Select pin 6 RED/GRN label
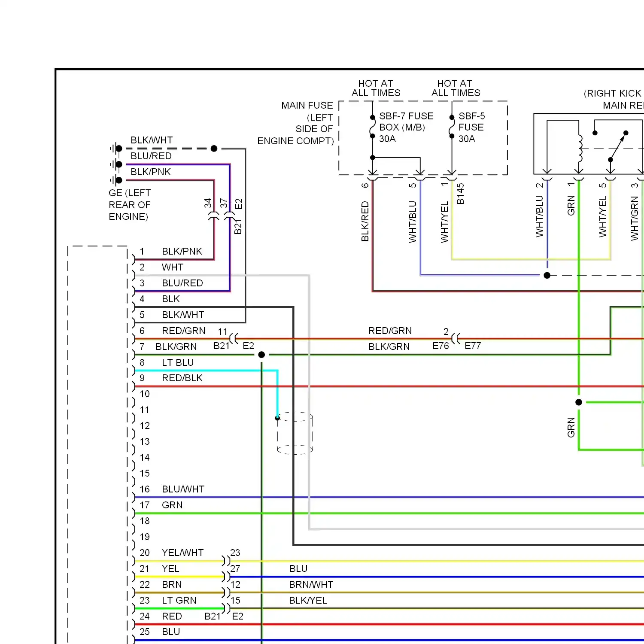 click(x=184, y=331)
